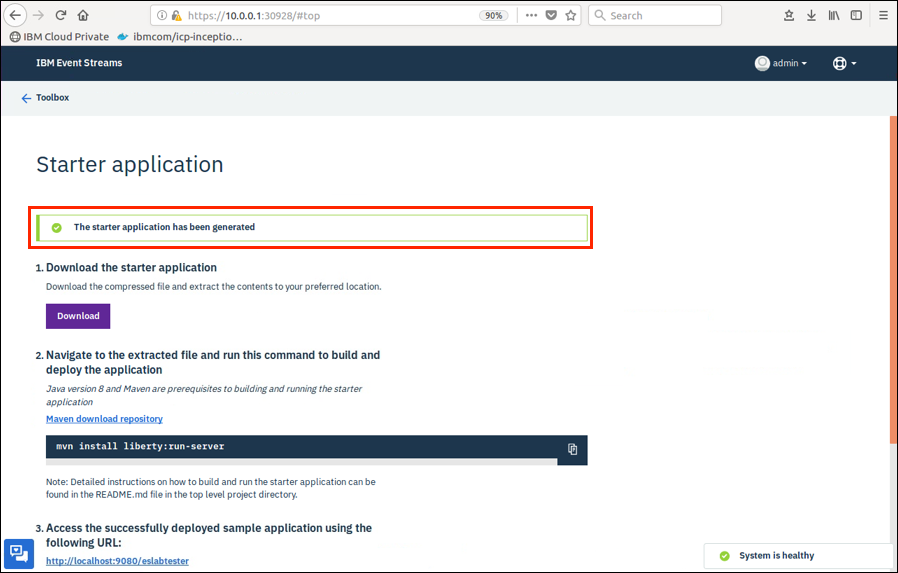The width and height of the screenshot is (898, 573).
Task: Save page to Pocket icon
Action: 551,15
